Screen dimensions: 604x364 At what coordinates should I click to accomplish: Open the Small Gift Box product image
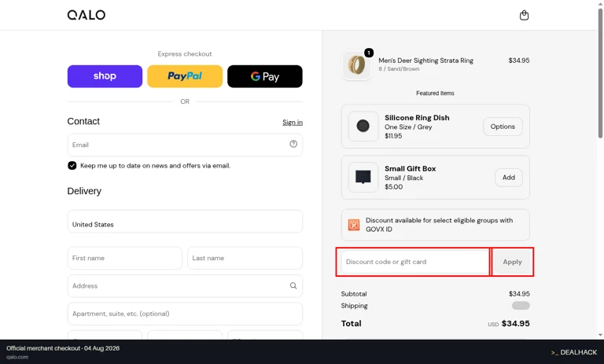[x=363, y=177]
